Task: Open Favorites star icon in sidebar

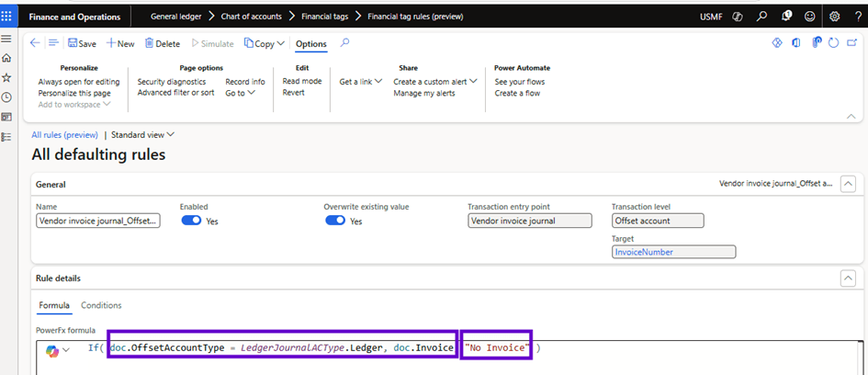Action: [x=6, y=77]
